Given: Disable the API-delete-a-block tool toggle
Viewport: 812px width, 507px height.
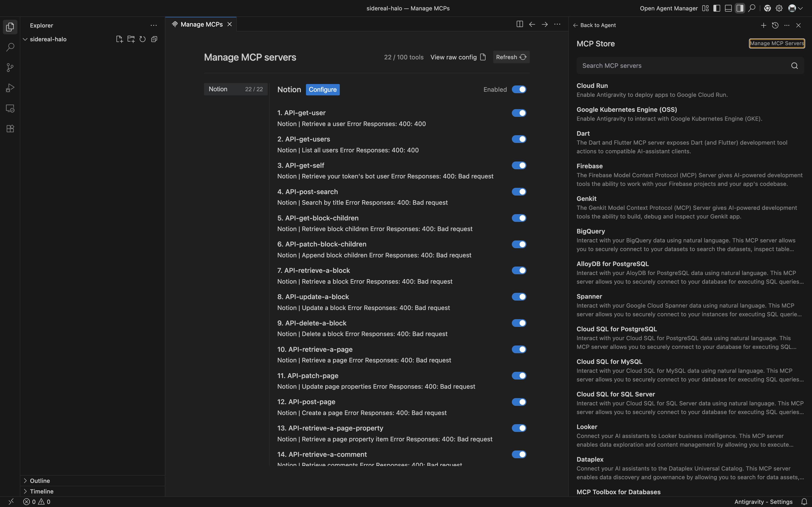Looking at the screenshot, I should click(x=519, y=323).
